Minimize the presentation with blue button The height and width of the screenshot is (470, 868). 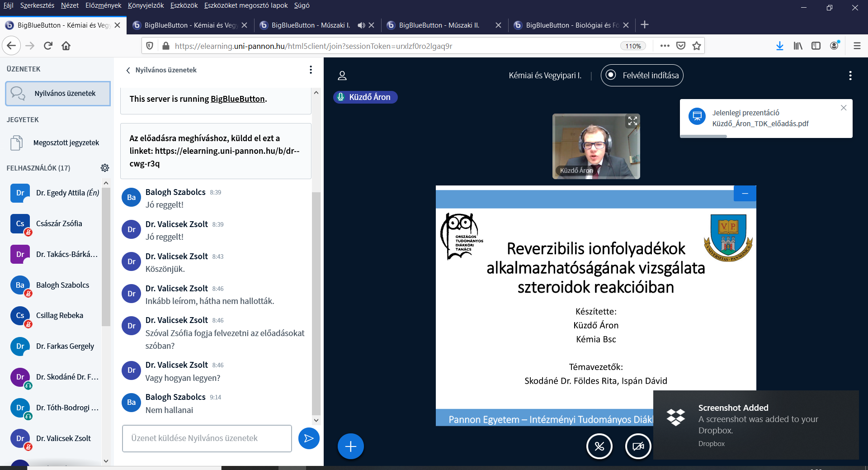click(x=745, y=194)
